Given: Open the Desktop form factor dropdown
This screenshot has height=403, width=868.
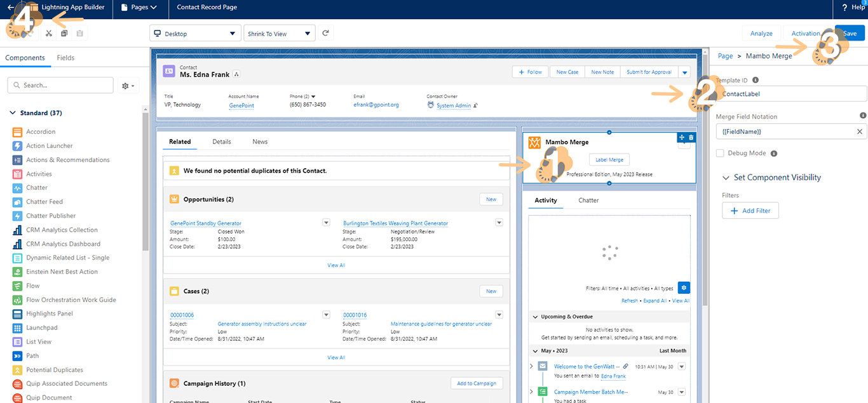Looking at the screenshot, I should pos(195,34).
